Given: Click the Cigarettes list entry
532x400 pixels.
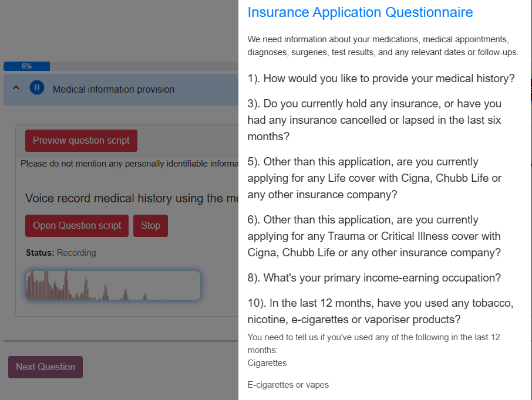Looking at the screenshot, I should click(267, 363).
